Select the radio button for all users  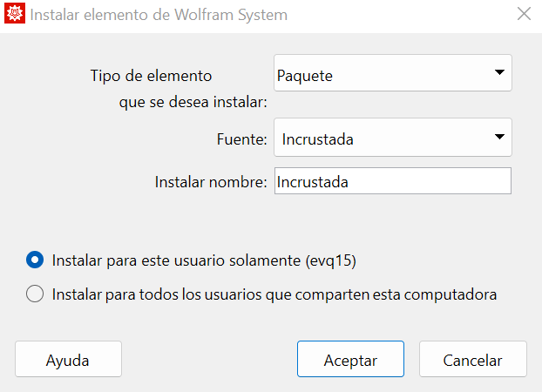pos(35,294)
